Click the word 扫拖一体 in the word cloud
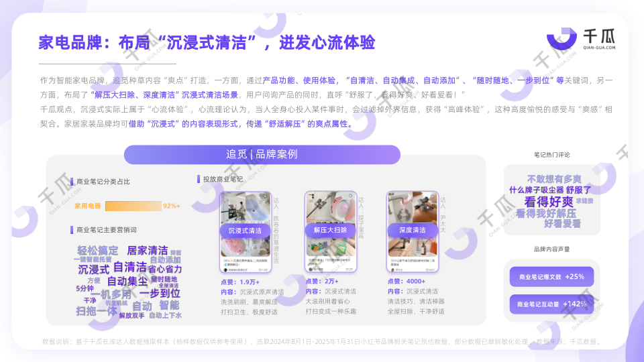644x362 pixels. [97, 311]
